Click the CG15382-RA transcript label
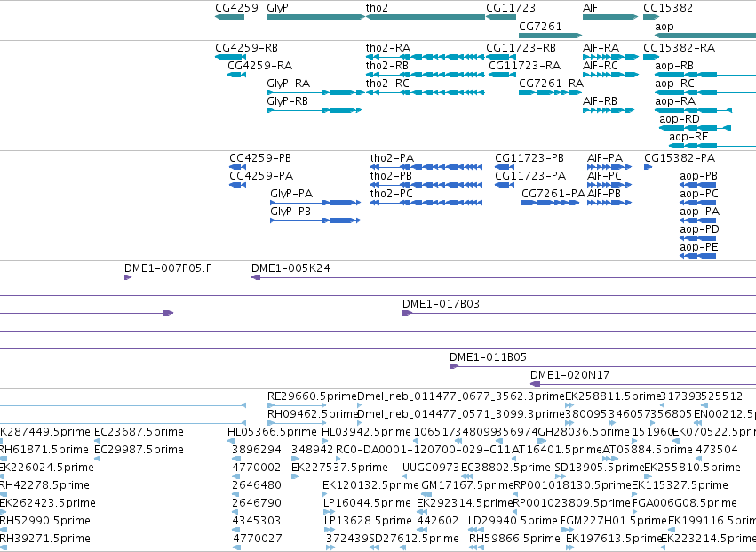 [x=679, y=48]
